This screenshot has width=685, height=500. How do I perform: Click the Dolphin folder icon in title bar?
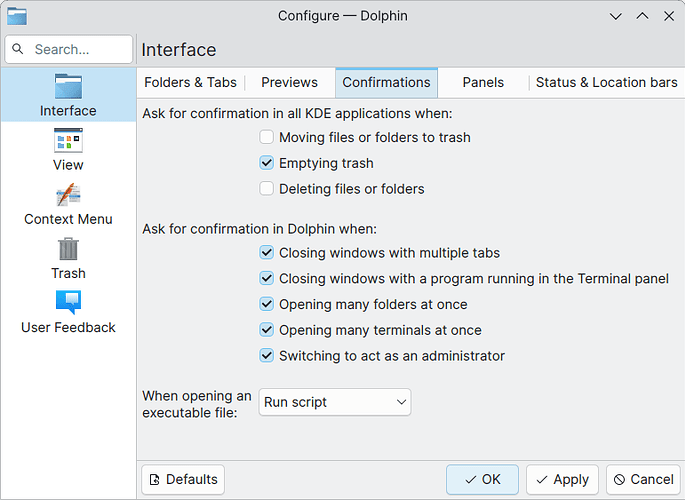point(17,16)
